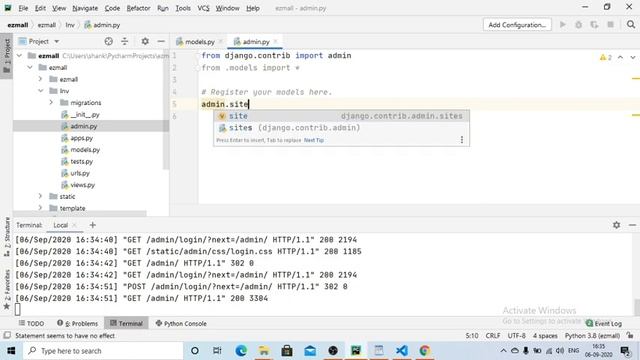Image resolution: width=640 pixels, height=360 pixels.
Task: Add a new terminal session
Action: coord(93,225)
